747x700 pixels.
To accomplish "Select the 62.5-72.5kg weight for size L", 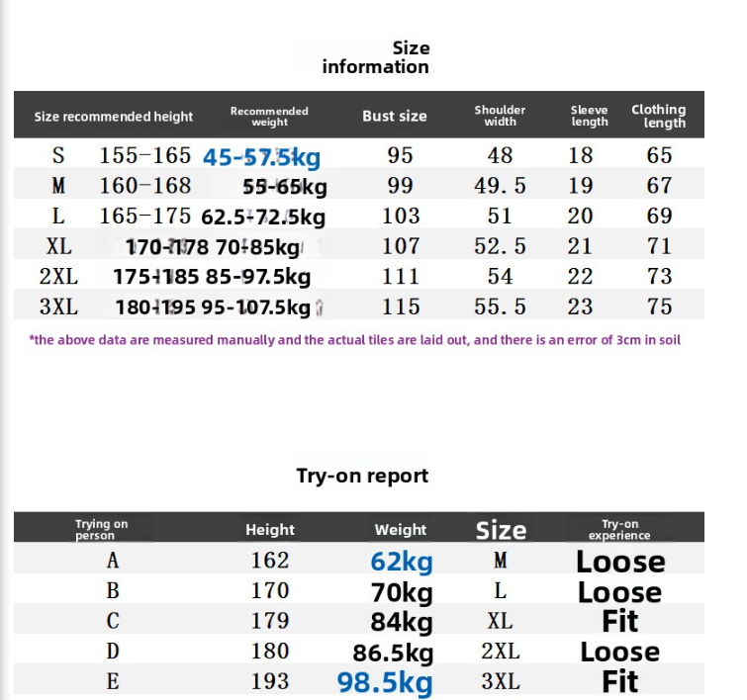I will [x=262, y=217].
